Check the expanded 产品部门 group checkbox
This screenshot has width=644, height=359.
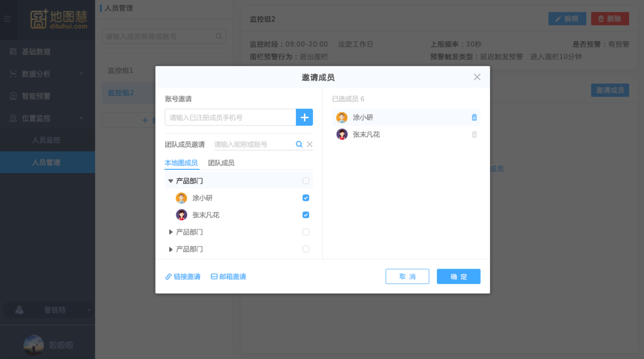(306, 181)
